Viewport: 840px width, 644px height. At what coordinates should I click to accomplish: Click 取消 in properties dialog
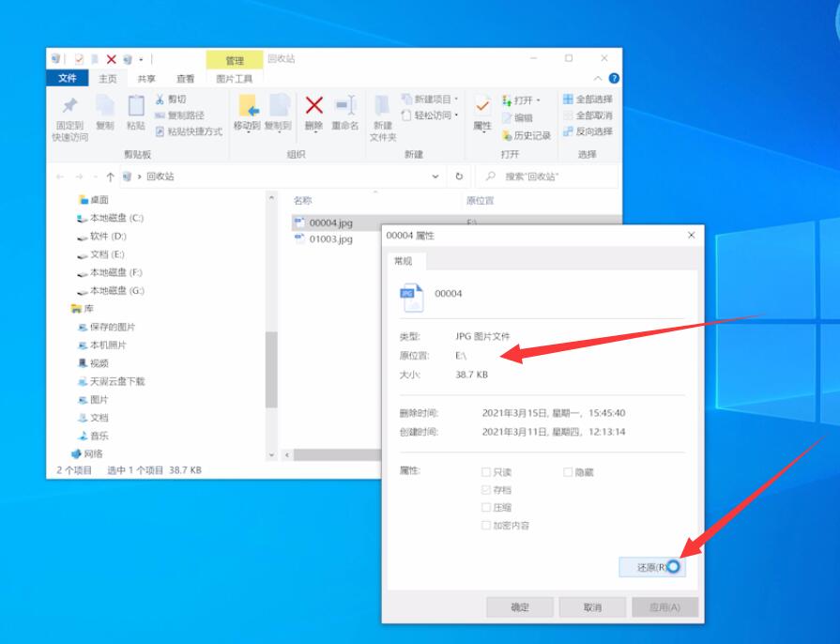coord(592,607)
